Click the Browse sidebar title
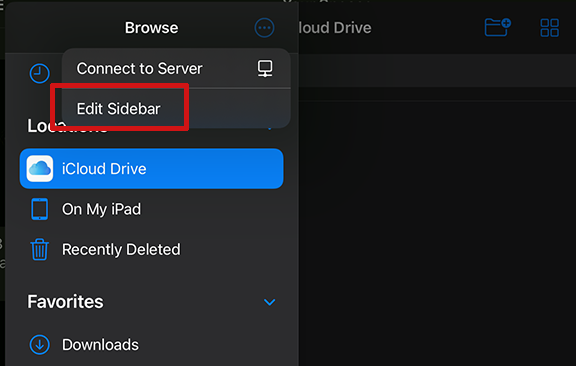Image resolution: width=576 pixels, height=366 pixels. pos(151,28)
